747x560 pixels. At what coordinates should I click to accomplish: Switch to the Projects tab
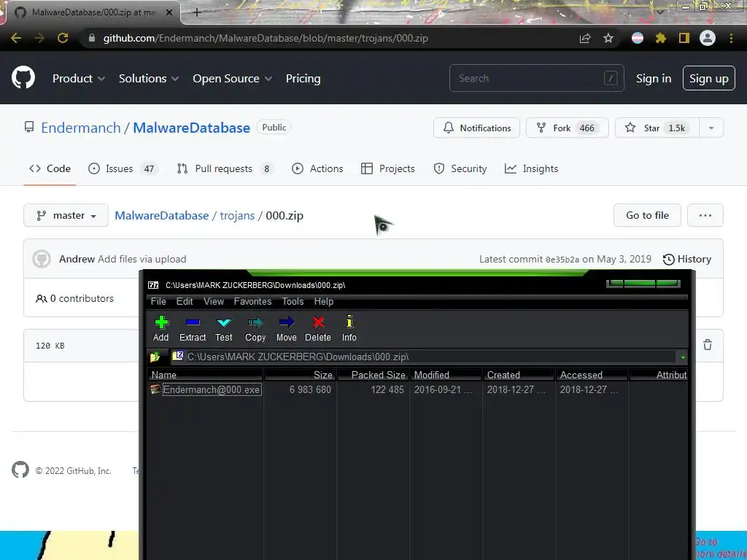click(x=388, y=168)
